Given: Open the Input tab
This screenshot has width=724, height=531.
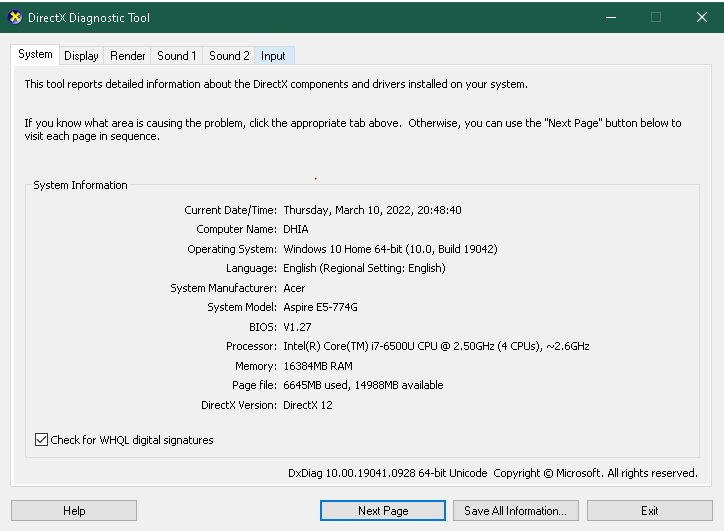Looking at the screenshot, I should click(x=273, y=56).
